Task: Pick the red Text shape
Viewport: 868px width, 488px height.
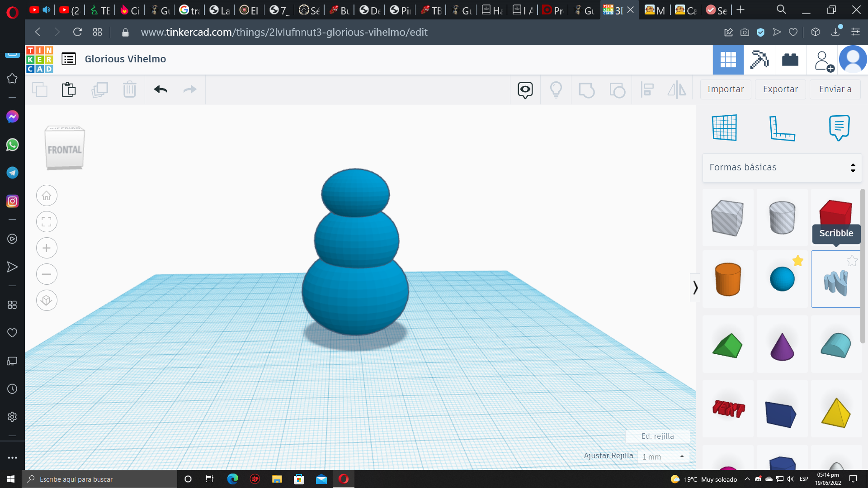Action: coord(728,409)
